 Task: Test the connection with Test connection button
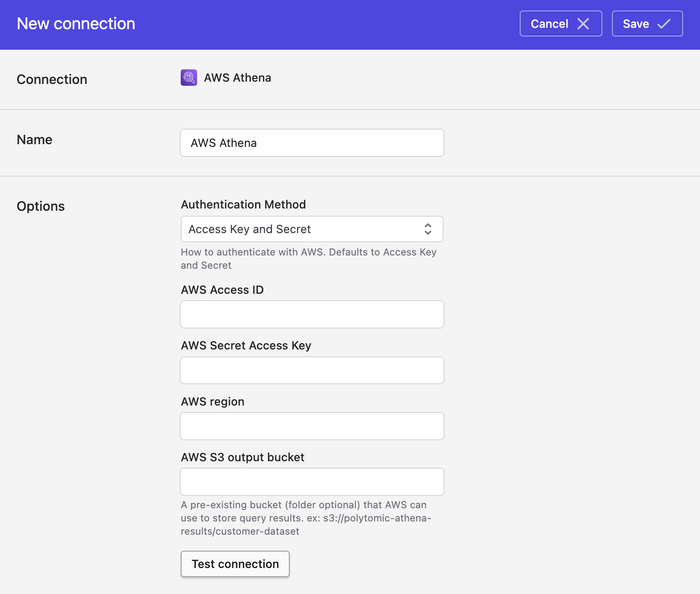click(x=235, y=564)
